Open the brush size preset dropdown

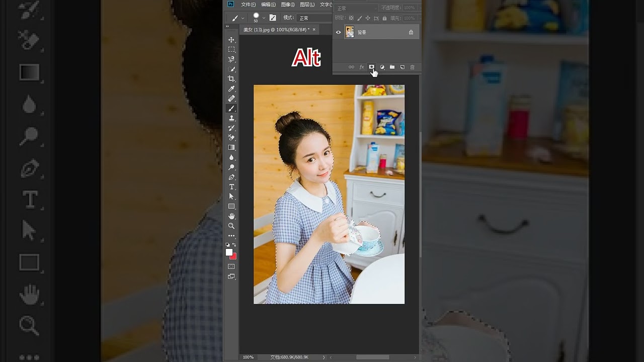[264, 18]
